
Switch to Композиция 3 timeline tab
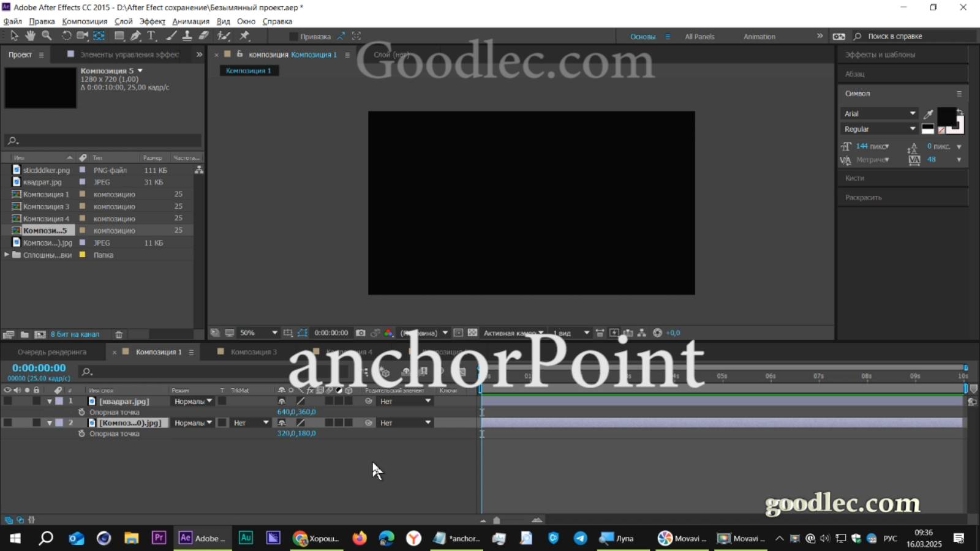coord(253,352)
